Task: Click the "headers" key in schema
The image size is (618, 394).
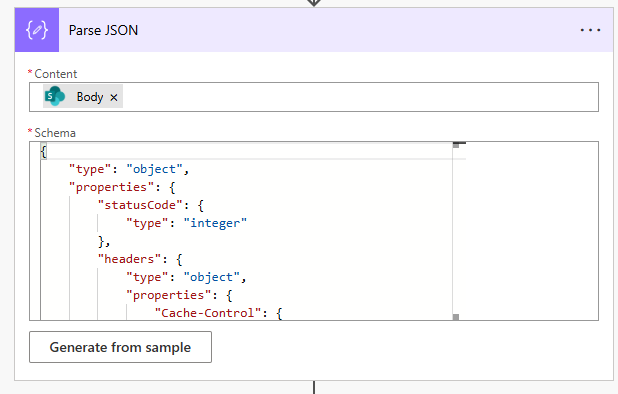Action: (x=129, y=259)
